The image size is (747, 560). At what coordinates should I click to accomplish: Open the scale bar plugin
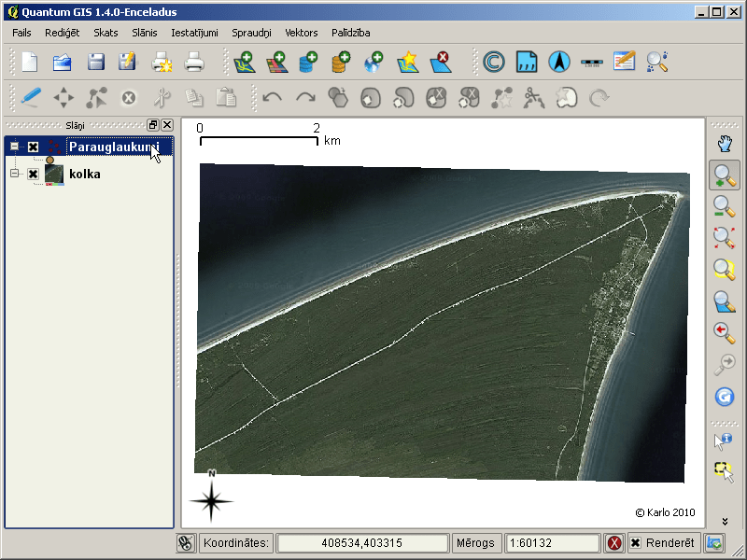[592, 63]
